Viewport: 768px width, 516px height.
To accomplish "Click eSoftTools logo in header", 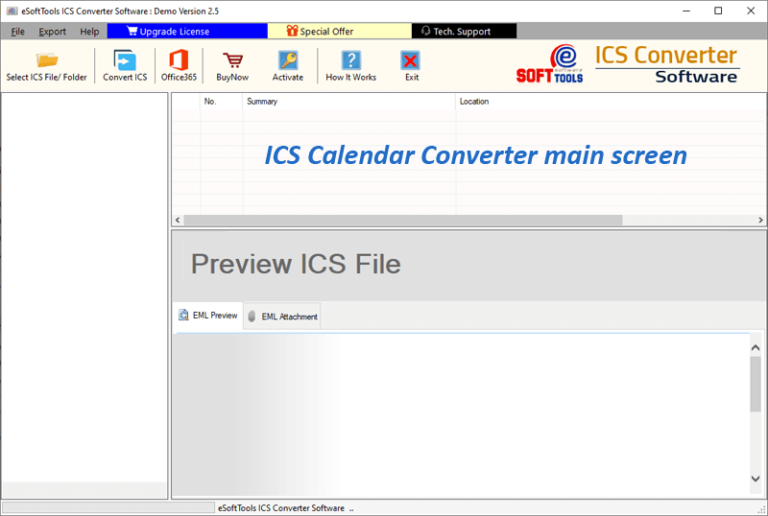I will [x=550, y=64].
